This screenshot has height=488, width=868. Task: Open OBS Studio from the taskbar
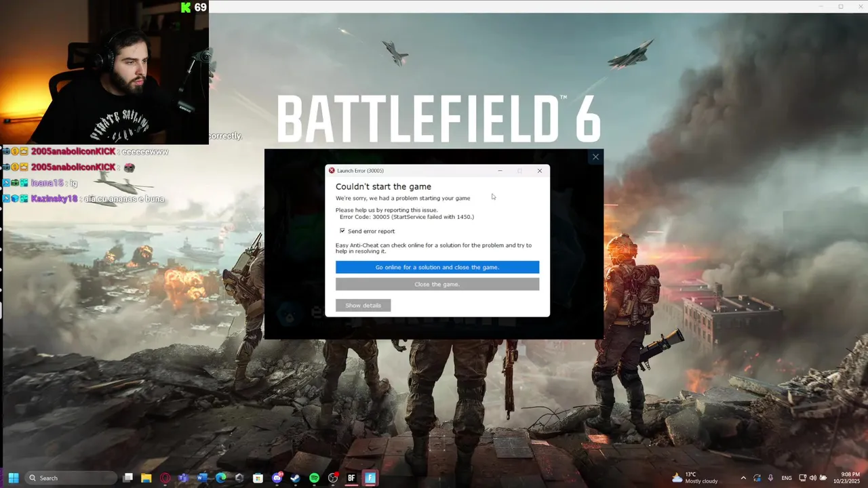(x=332, y=478)
